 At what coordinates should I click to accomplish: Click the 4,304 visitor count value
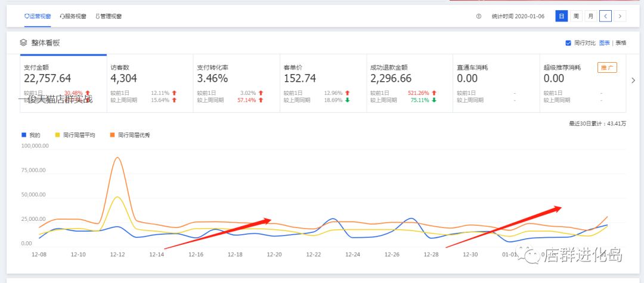(x=123, y=78)
